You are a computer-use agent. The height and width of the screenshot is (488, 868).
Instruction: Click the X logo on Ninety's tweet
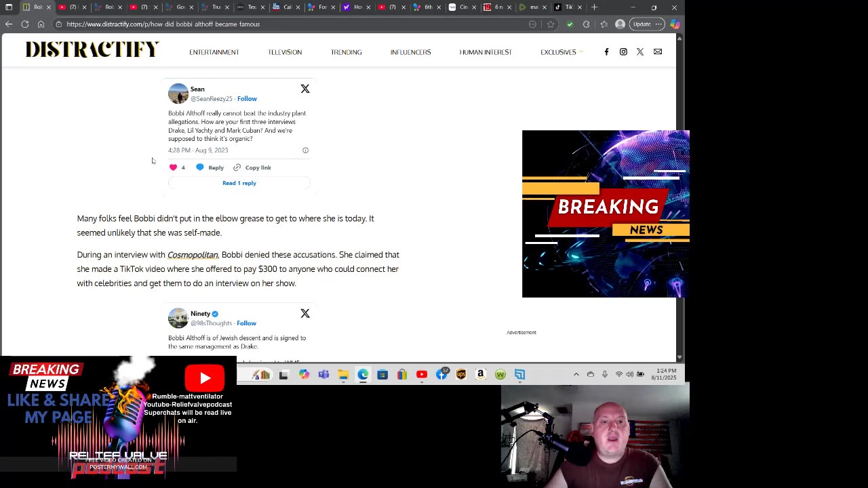coord(305,313)
